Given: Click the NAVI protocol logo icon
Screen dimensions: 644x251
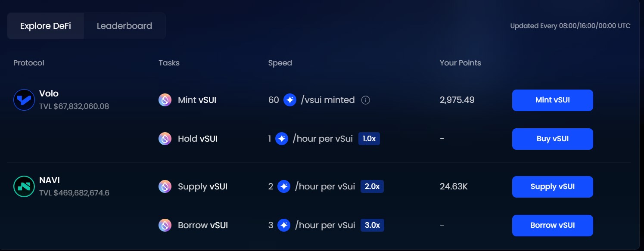Looking at the screenshot, I should [24, 186].
